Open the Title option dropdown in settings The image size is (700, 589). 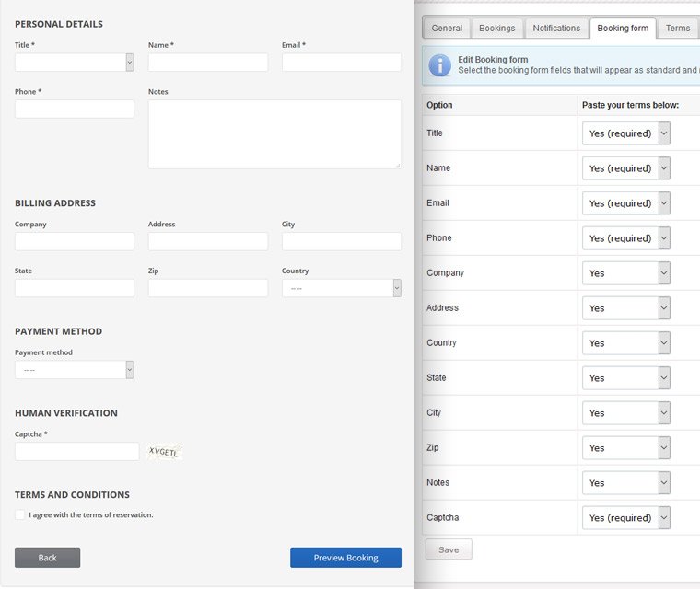(626, 133)
